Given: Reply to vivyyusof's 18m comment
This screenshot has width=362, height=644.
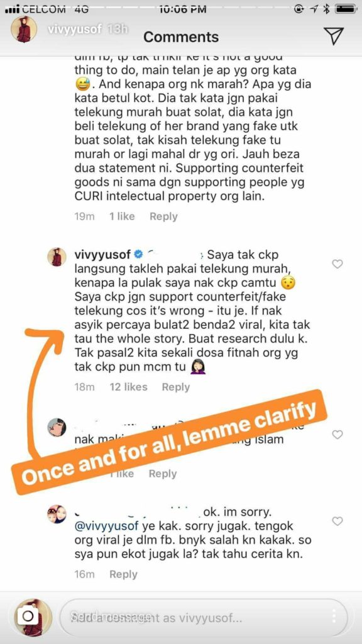Looking at the screenshot, I should 176,387.
